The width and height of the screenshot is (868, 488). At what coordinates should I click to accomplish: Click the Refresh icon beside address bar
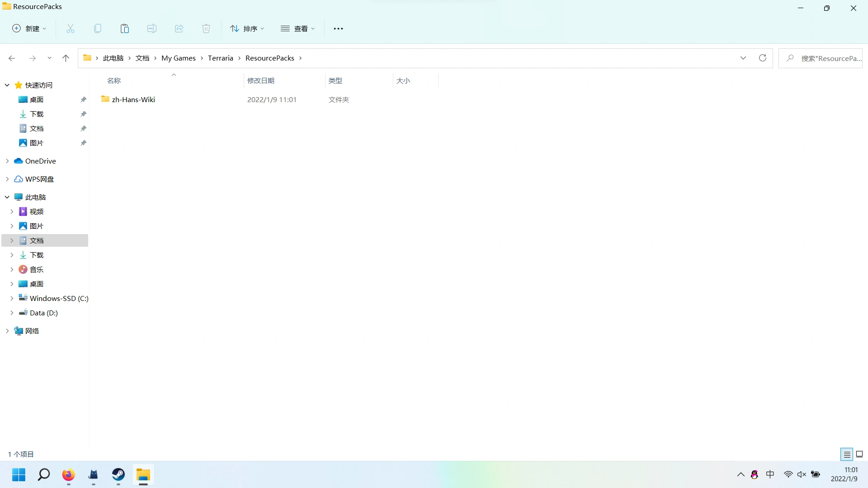[x=763, y=58]
